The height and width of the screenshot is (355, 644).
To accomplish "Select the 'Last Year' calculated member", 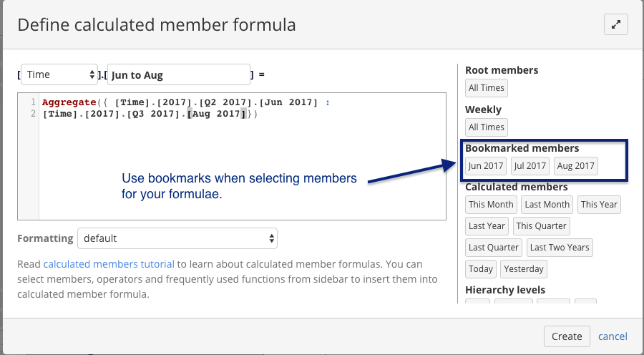I will pyautogui.click(x=487, y=226).
